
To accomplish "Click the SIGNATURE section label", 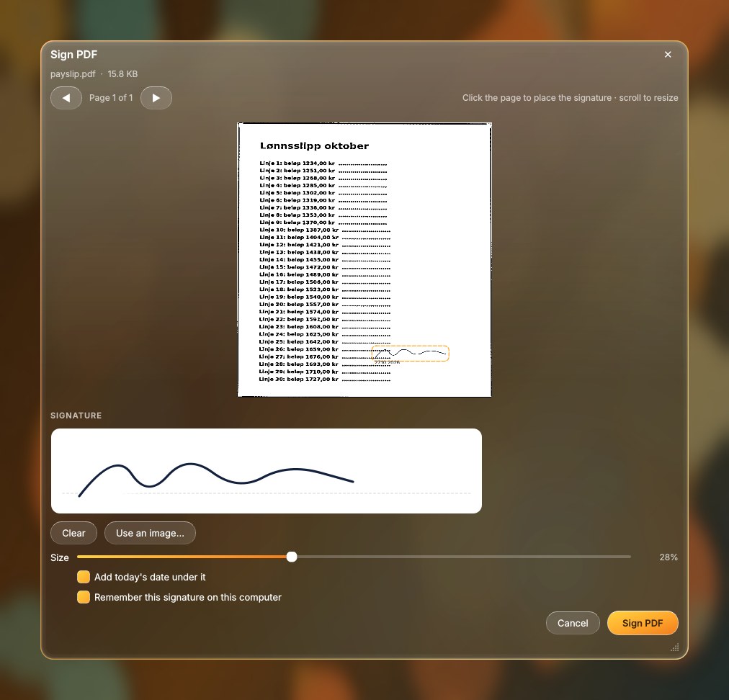I will [x=76, y=416].
